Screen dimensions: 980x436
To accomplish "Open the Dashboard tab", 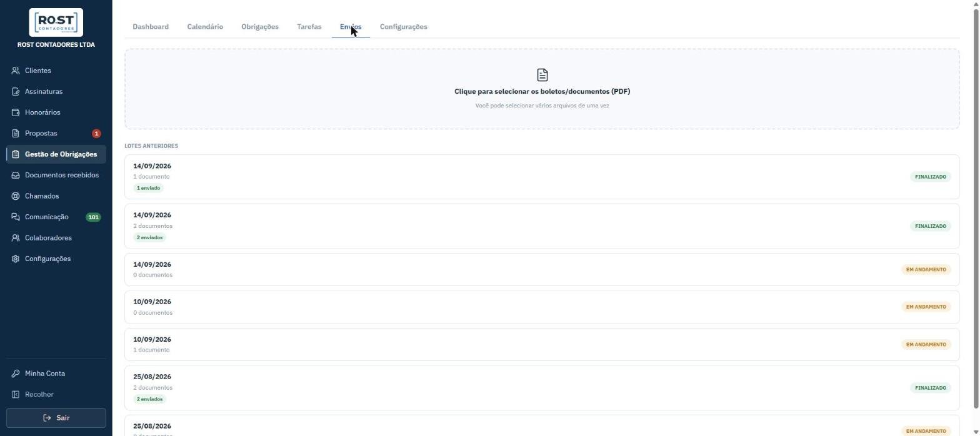I will pyautogui.click(x=151, y=27).
